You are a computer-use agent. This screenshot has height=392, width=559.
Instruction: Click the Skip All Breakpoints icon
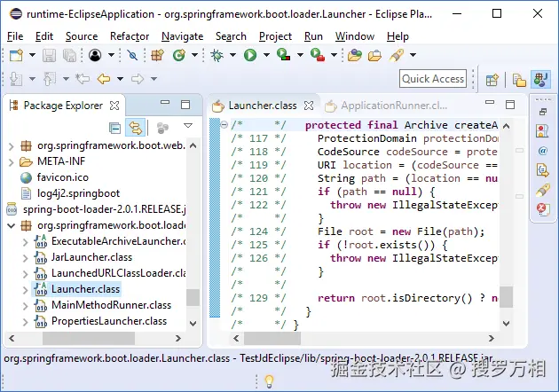[x=132, y=55]
